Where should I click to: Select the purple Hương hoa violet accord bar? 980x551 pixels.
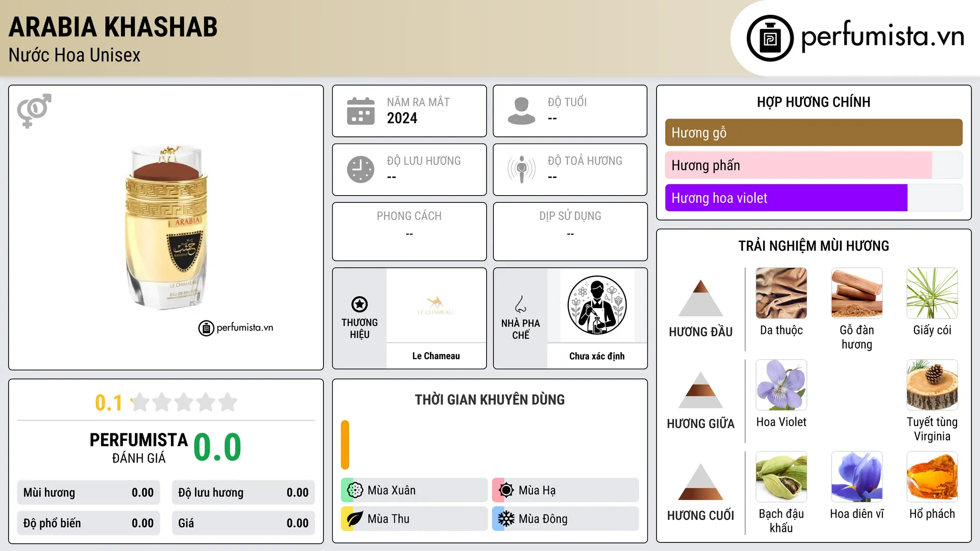[x=786, y=198]
